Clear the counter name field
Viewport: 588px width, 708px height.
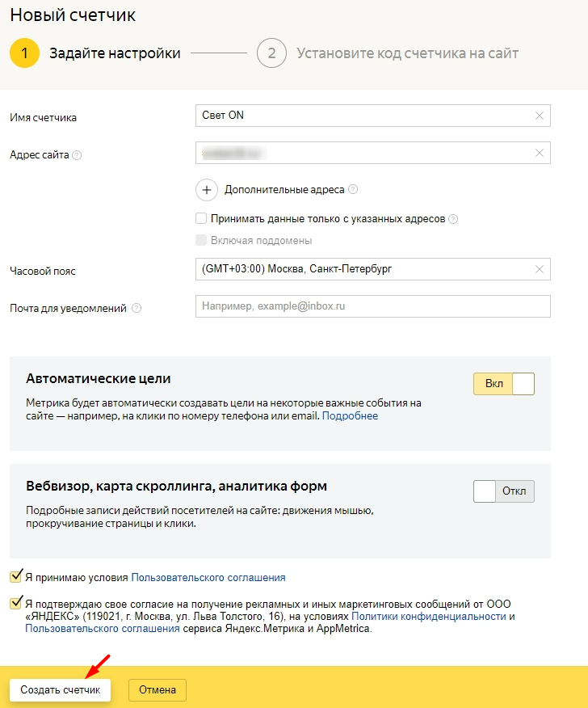pos(540,116)
